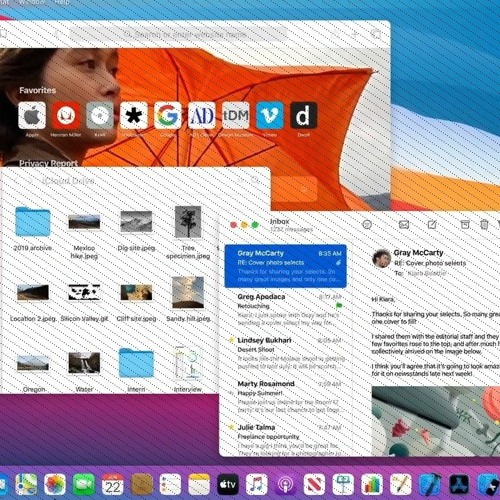
Task: Select Marty Rosamond Happy Summer message
Action: coord(286,397)
